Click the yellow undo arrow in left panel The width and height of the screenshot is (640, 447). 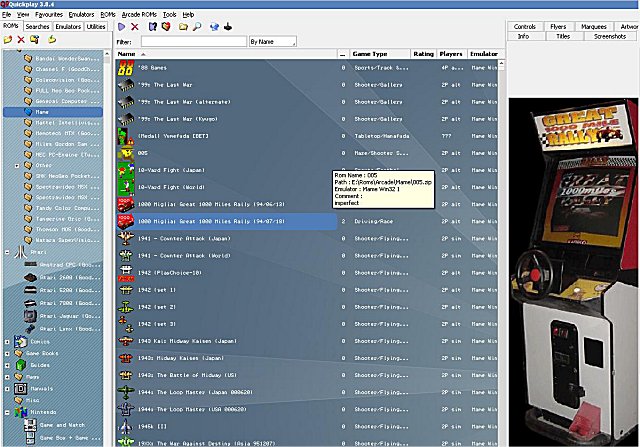pos(52,39)
